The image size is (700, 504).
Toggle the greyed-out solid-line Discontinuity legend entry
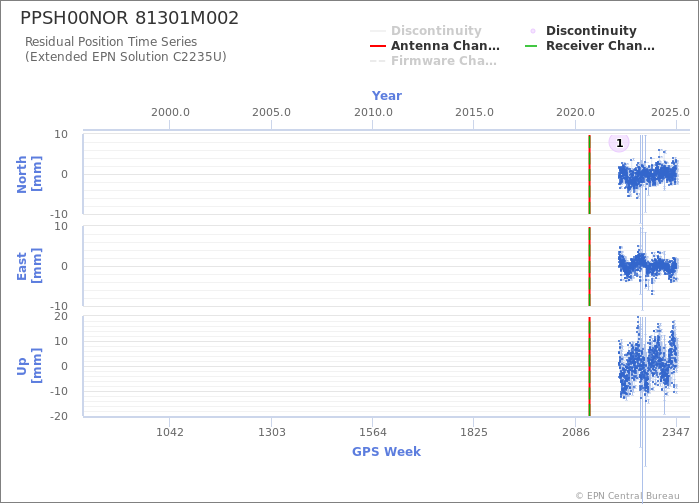click(x=426, y=31)
